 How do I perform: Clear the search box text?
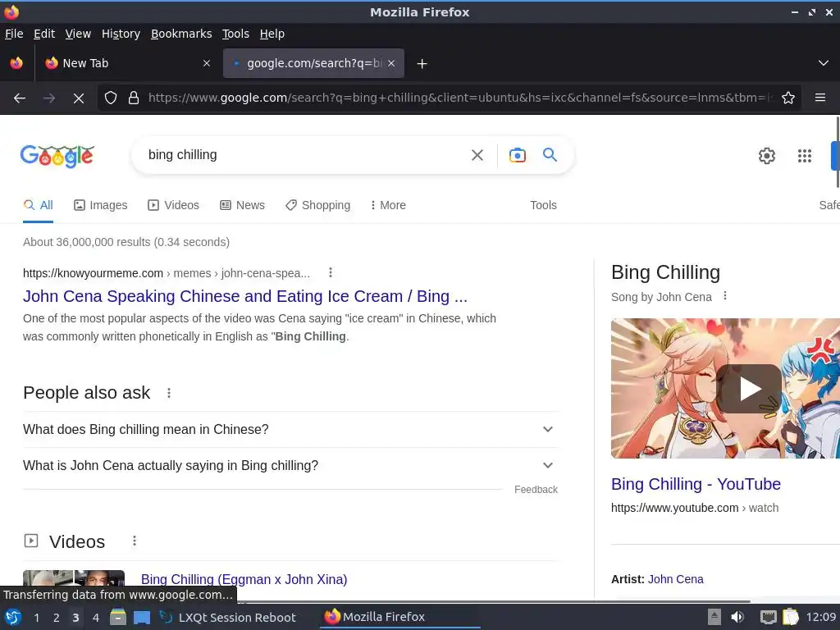click(x=477, y=155)
